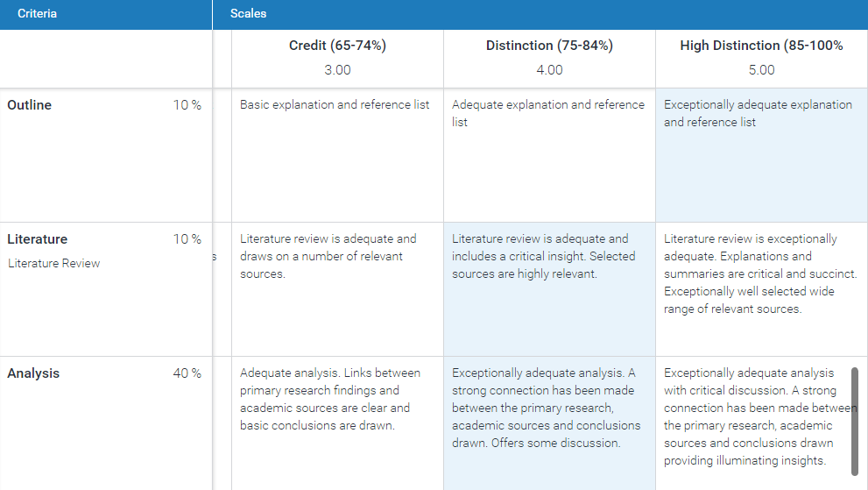The height and width of the screenshot is (490, 868).
Task: Choose Literature Distinction 'includes a critical insight' cell
Action: pos(549,289)
